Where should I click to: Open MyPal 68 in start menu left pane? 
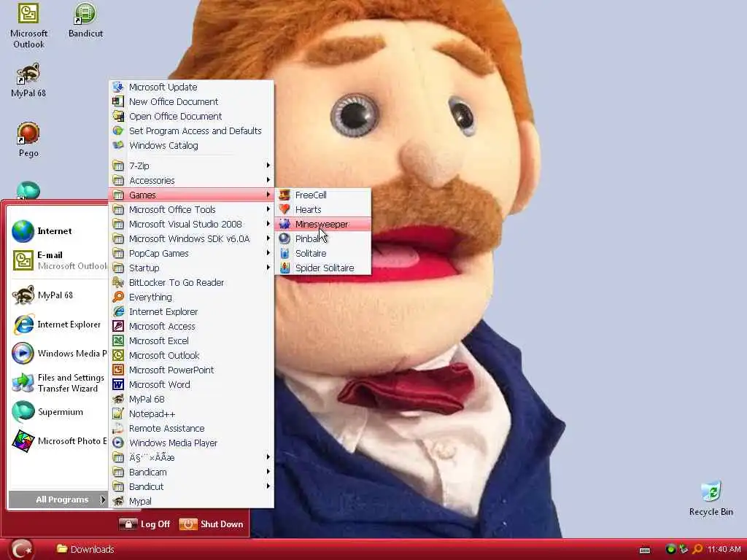(x=59, y=295)
